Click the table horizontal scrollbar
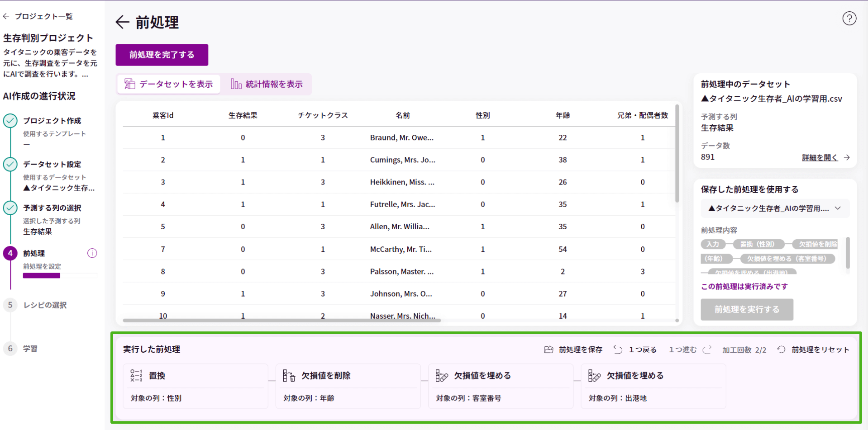Screen dimensions: 868x430 (x=281, y=320)
